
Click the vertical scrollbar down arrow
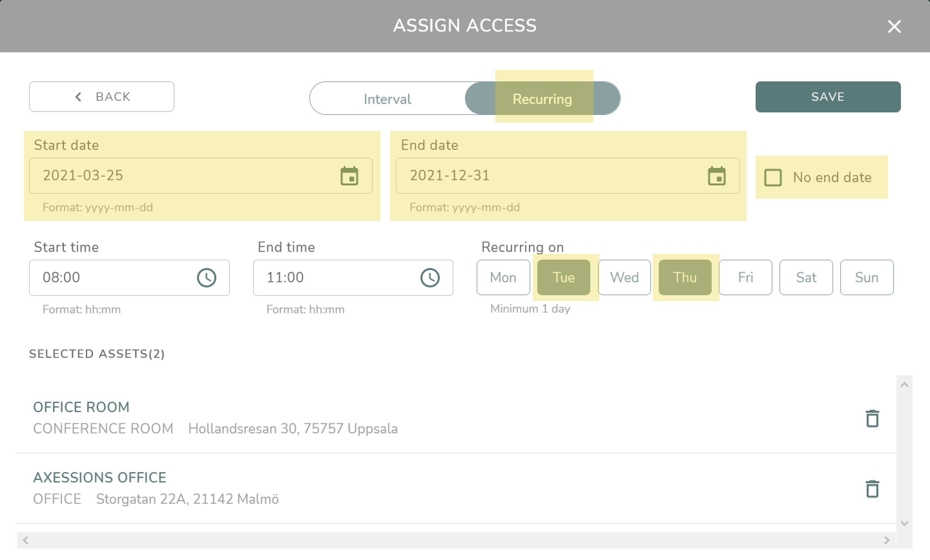[x=904, y=524]
